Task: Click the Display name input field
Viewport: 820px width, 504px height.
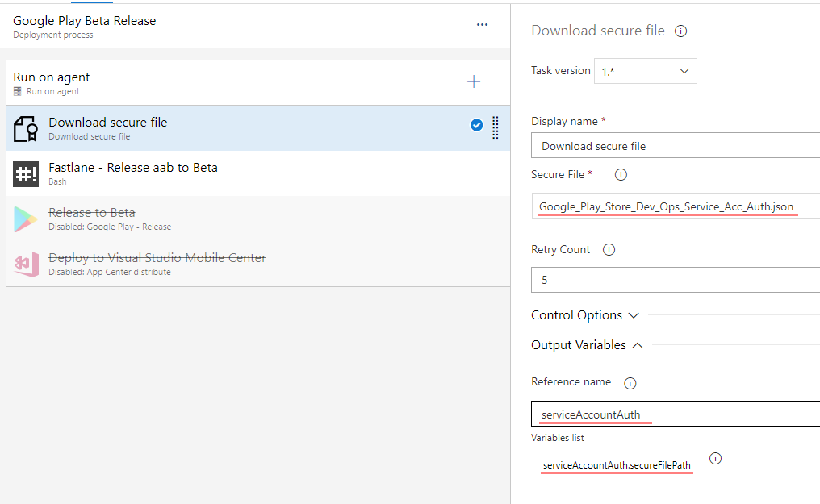Action: point(676,146)
